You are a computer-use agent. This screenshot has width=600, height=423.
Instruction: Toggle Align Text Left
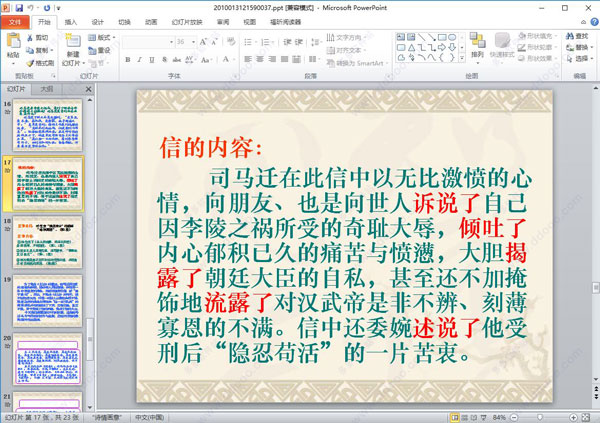pos(248,59)
